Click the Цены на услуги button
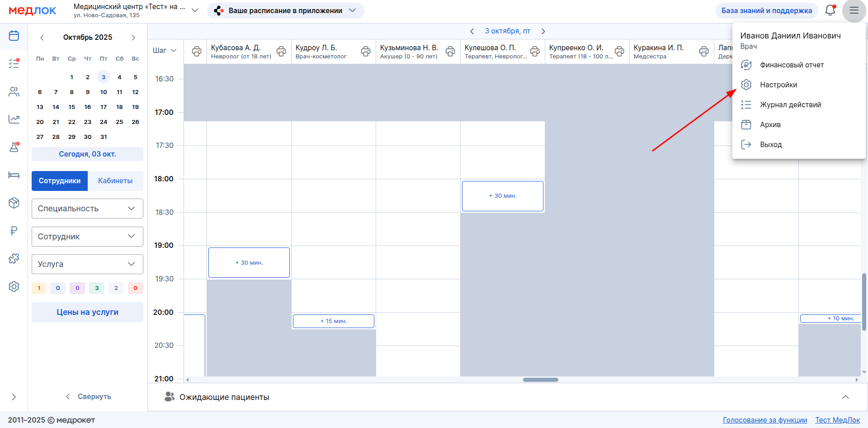868x428 pixels. coord(87,312)
